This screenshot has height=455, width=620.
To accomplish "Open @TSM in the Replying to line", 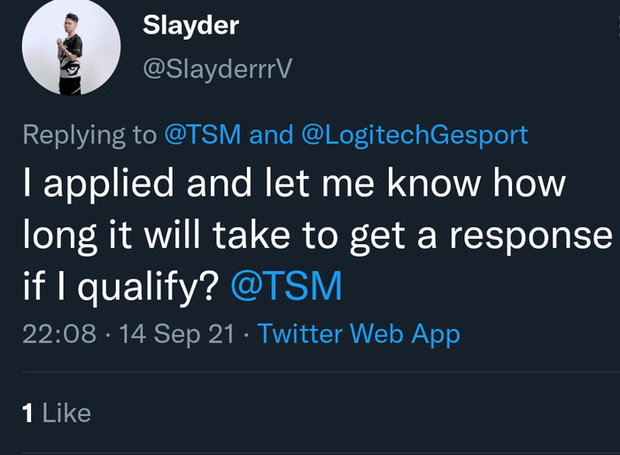I will point(201,135).
